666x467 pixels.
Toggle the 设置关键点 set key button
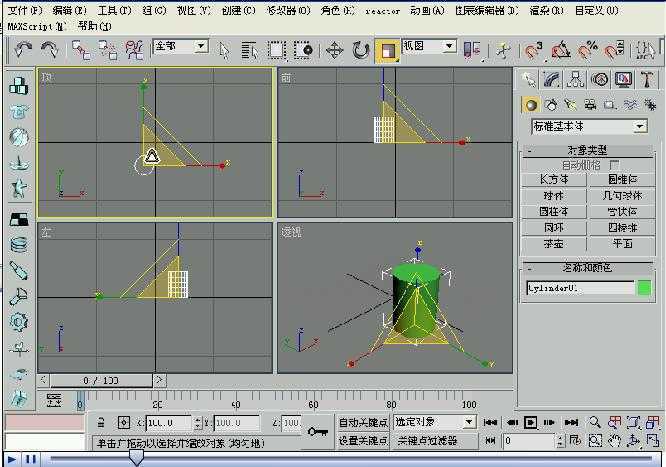coord(363,441)
